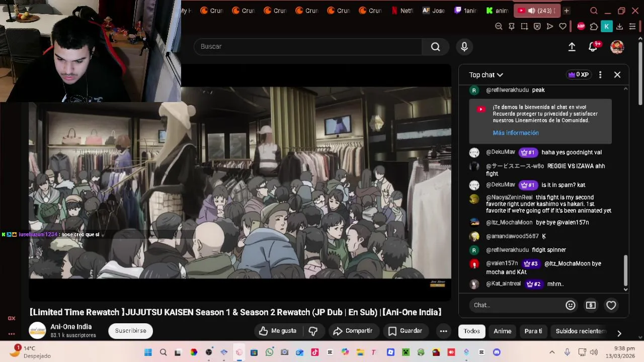This screenshot has height=362, width=644.
Task: Switch to the My H tab
Action: [x=186, y=11]
